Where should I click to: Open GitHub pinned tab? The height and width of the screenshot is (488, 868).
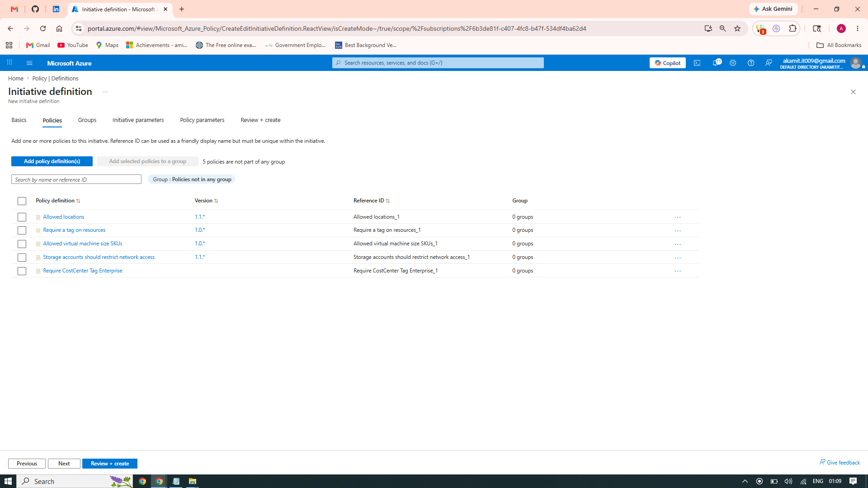tap(35, 9)
